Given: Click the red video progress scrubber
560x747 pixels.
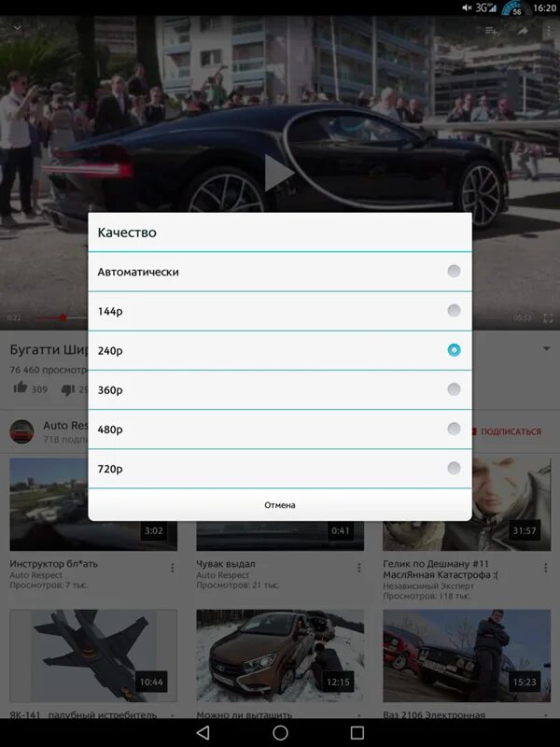Looking at the screenshot, I should [63, 317].
